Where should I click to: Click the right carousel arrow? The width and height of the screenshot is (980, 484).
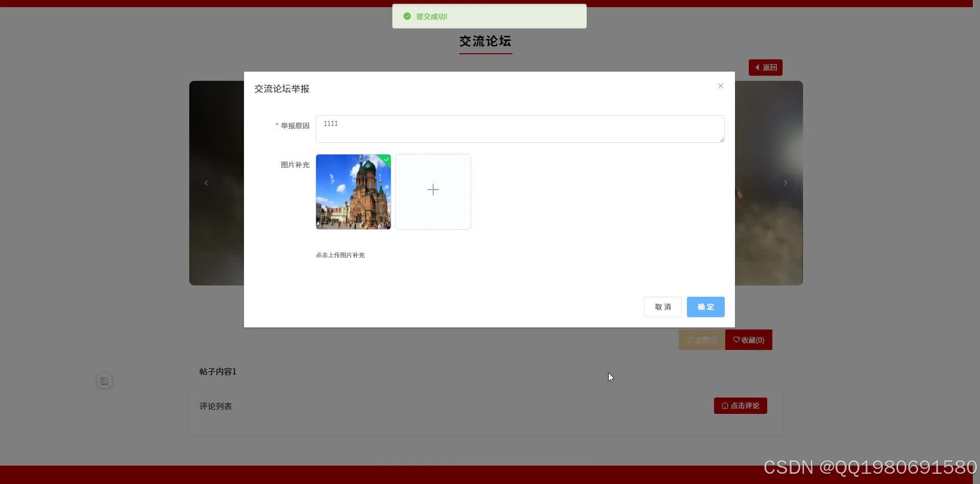[785, 183]
